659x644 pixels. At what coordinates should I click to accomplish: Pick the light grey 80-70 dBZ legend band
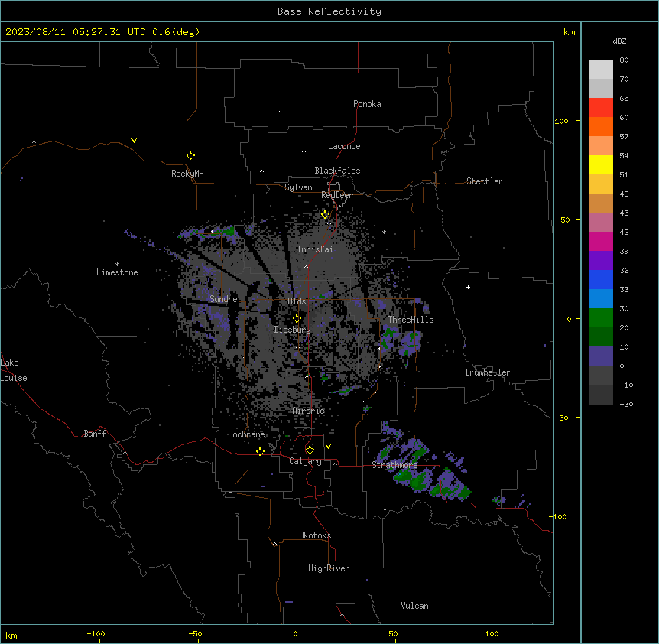tap(601, 69)
